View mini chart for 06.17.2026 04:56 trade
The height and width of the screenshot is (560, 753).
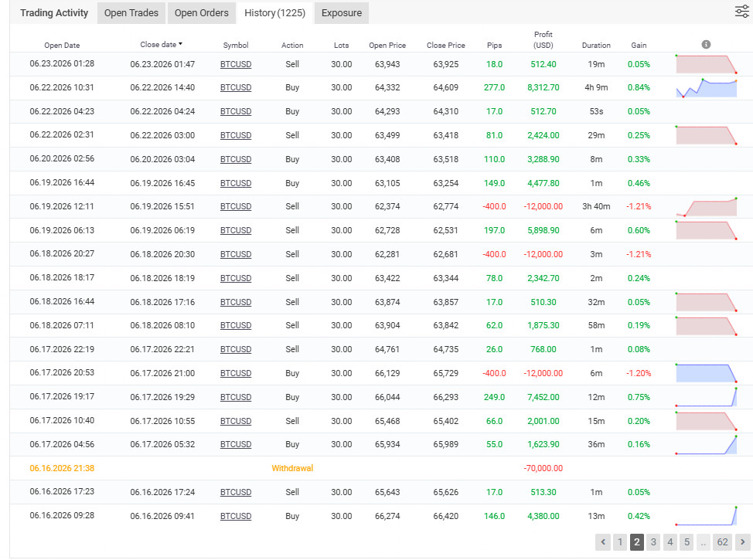(x=706, y=445)
